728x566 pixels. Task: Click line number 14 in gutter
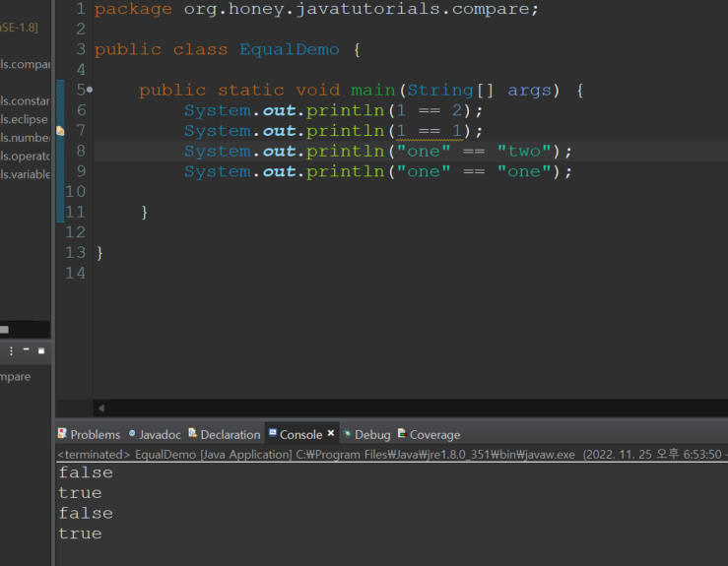click(x=75, y=274)
